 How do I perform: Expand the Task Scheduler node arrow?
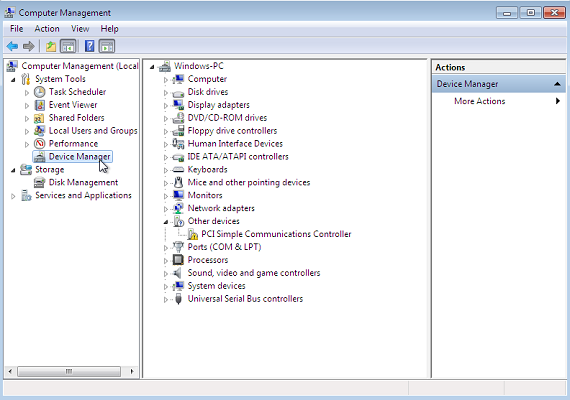point(27,92)
